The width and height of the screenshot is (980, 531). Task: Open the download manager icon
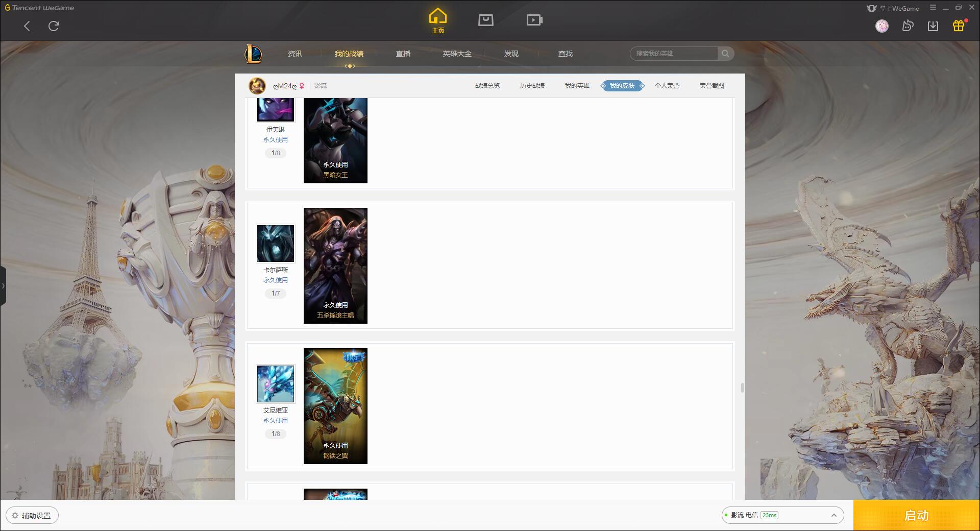[x=933, y=26]
